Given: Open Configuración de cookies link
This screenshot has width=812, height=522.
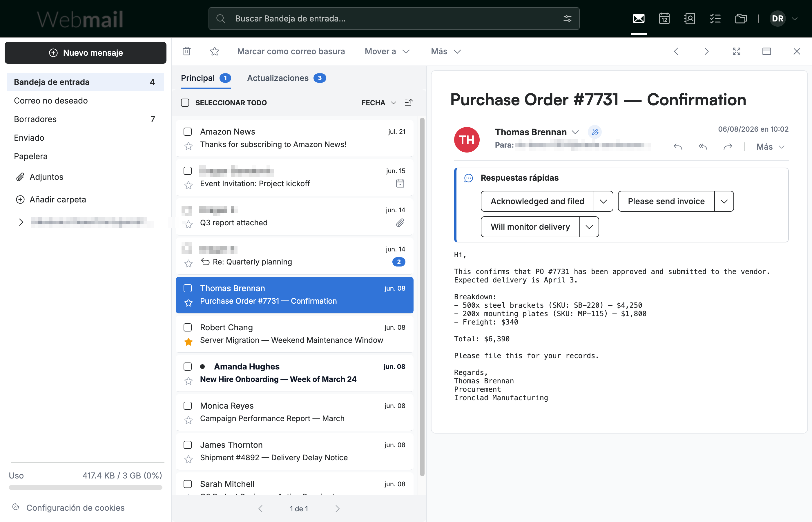Looking at the screenshot, I should (75, 508).
